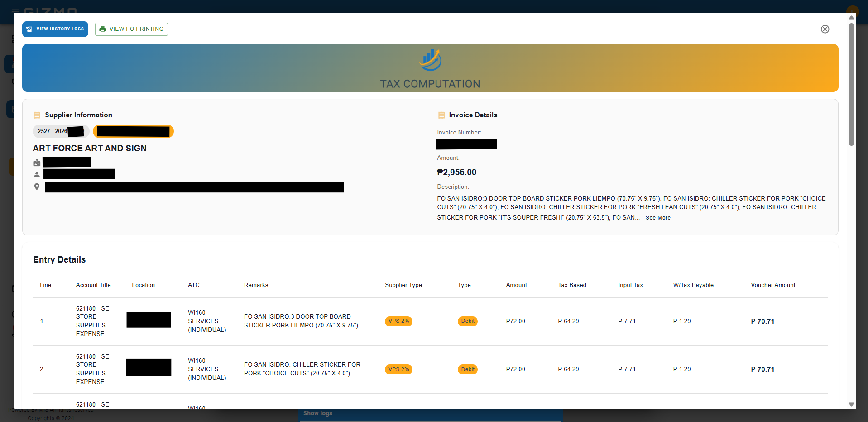
Task: Click the Entry Details heading
Action: [x=59, y=260]
